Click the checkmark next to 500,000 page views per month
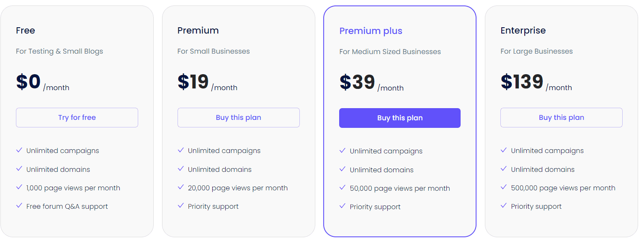This screenshot has width=644, height=249. point(504,187)
